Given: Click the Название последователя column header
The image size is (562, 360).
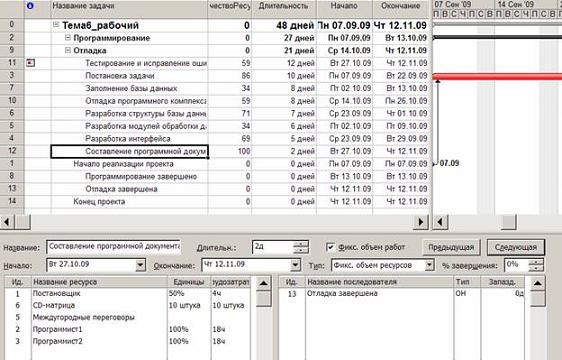Looking at the screenshot, I should 380,282.
